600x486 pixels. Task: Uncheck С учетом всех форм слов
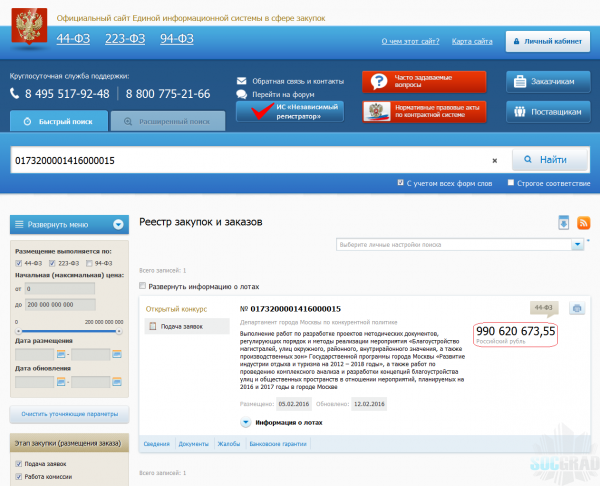(x=401, y=183)
